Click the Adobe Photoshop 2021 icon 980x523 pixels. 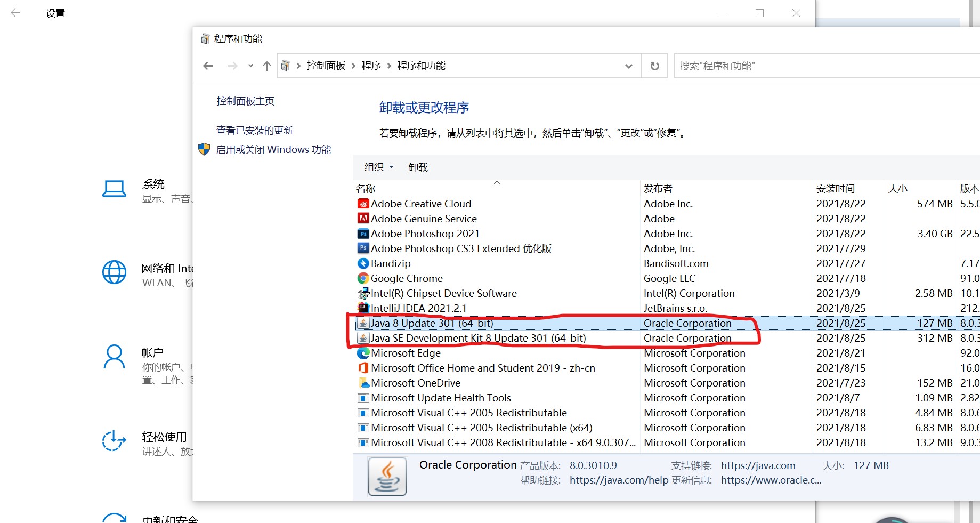363,234
